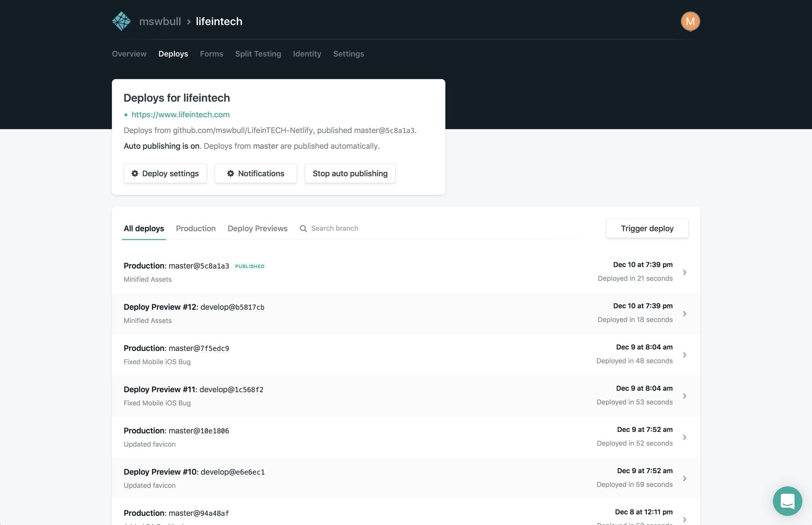
Task: Open Deploy Preview #11 develop@1c568f2 title
Action: coord(193,389)
